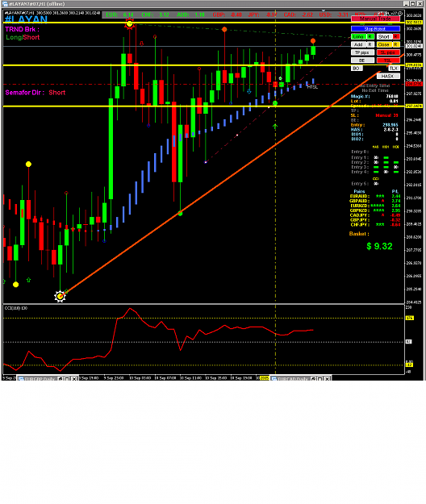Maximize the #LAYAN7 chart window
The height and width of the screenshot is (504, 426).
pyautogui.click(x=414, y=4)
